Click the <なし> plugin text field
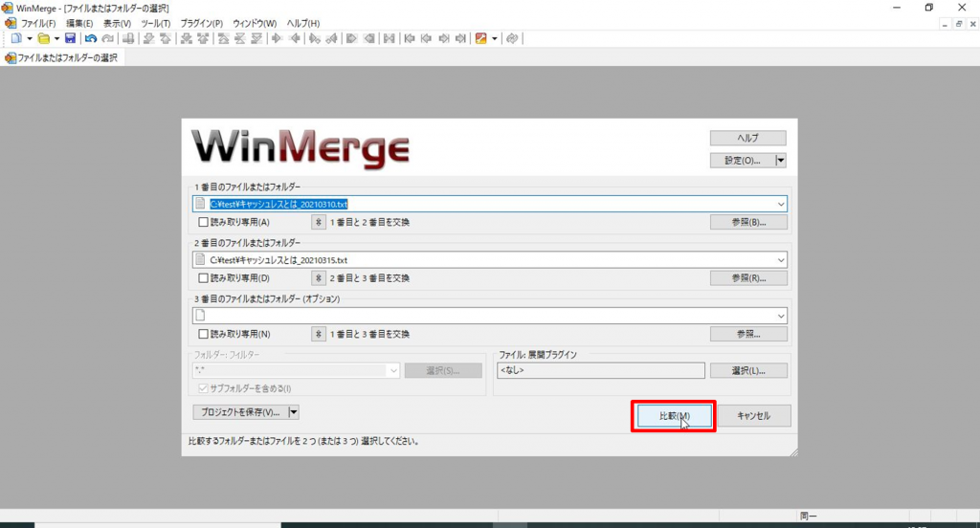The height and width of the screenshot is (528, 980). (x=601, y=370)
